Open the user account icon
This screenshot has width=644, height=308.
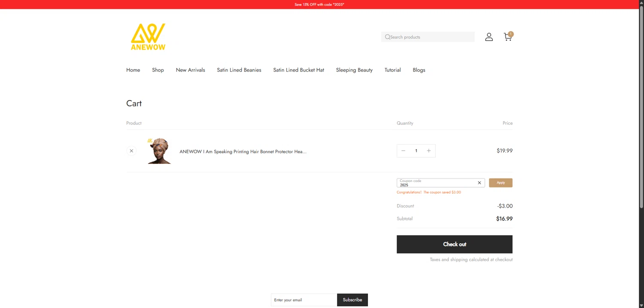click(489, 37)
